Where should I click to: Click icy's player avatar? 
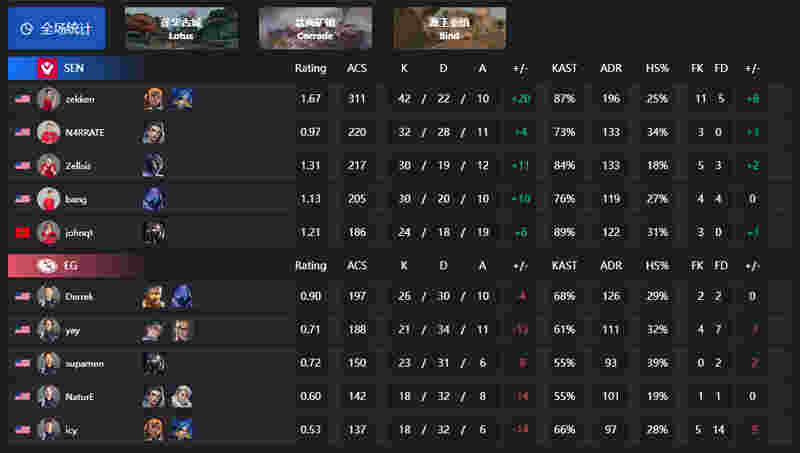[x=48, y=429]
